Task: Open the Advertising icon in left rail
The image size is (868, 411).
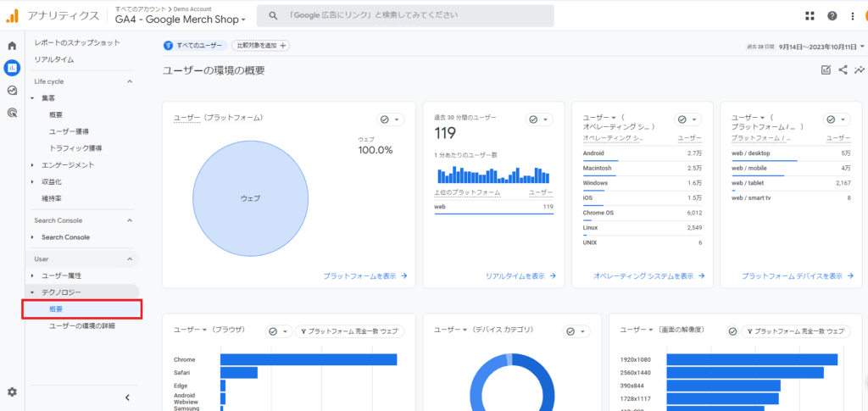Action: 12,113
